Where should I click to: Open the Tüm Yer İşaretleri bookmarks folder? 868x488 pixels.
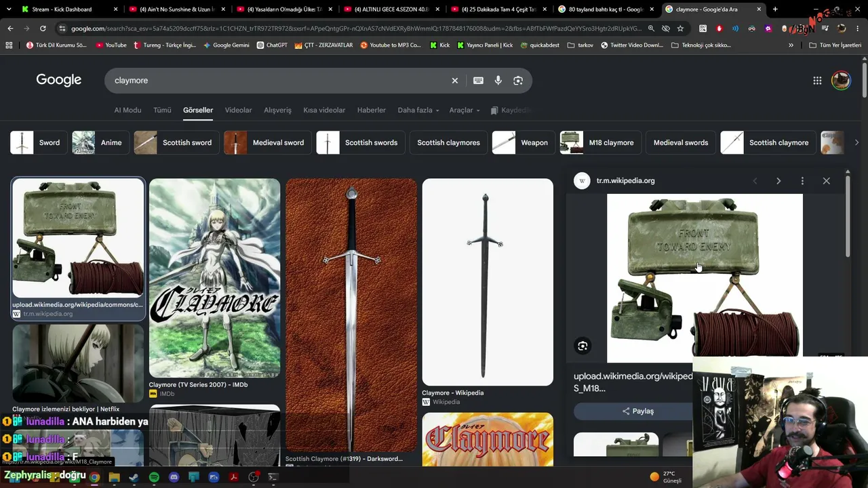coord(835,45)
